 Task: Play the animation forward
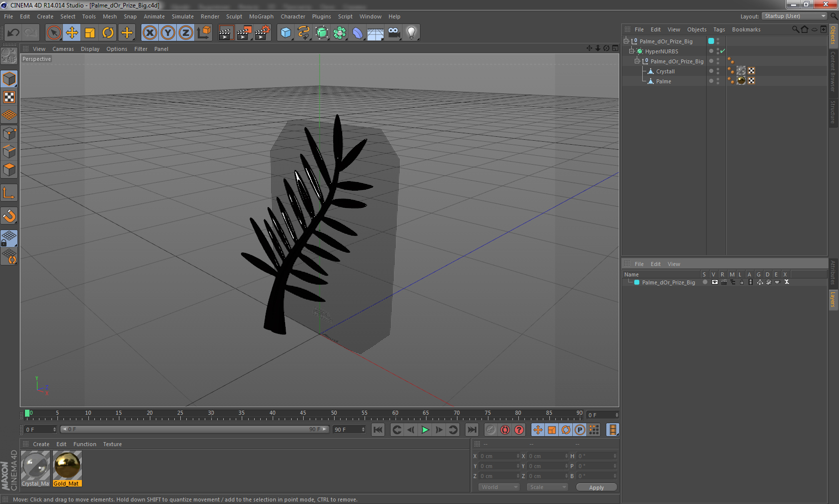coord(425,430)
